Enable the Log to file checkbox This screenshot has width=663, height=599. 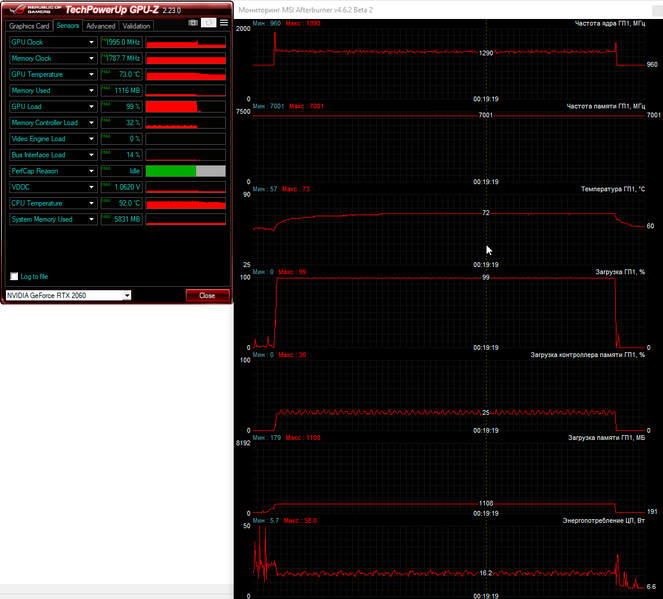tap(14, 276)
